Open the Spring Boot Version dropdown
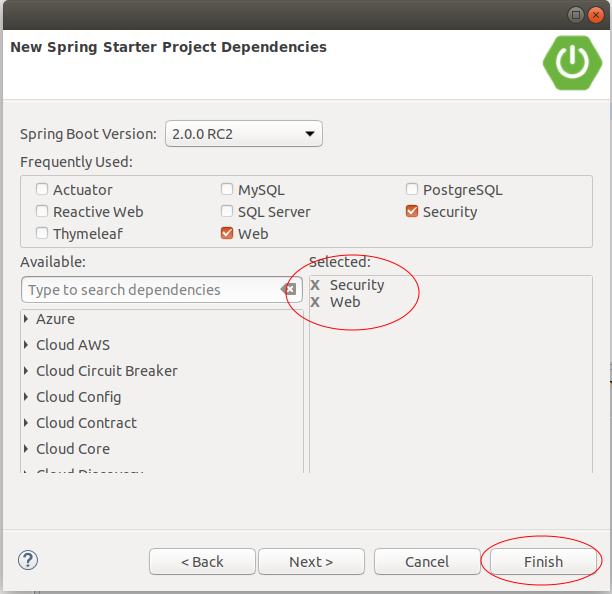Screen dimensions: 612x594 [x=244, y=134]
